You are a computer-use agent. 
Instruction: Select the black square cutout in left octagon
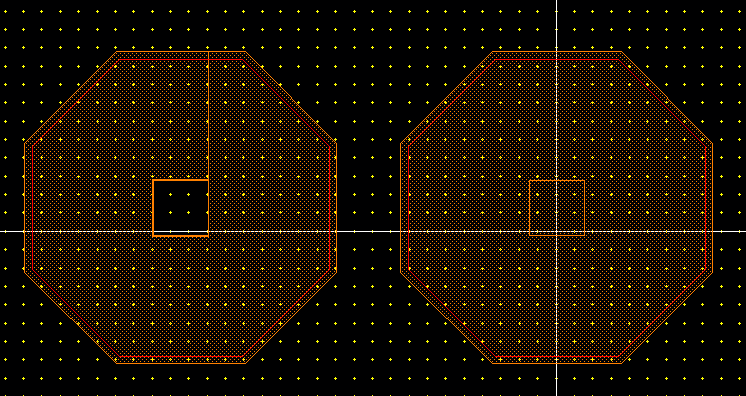tap(180, 208)
